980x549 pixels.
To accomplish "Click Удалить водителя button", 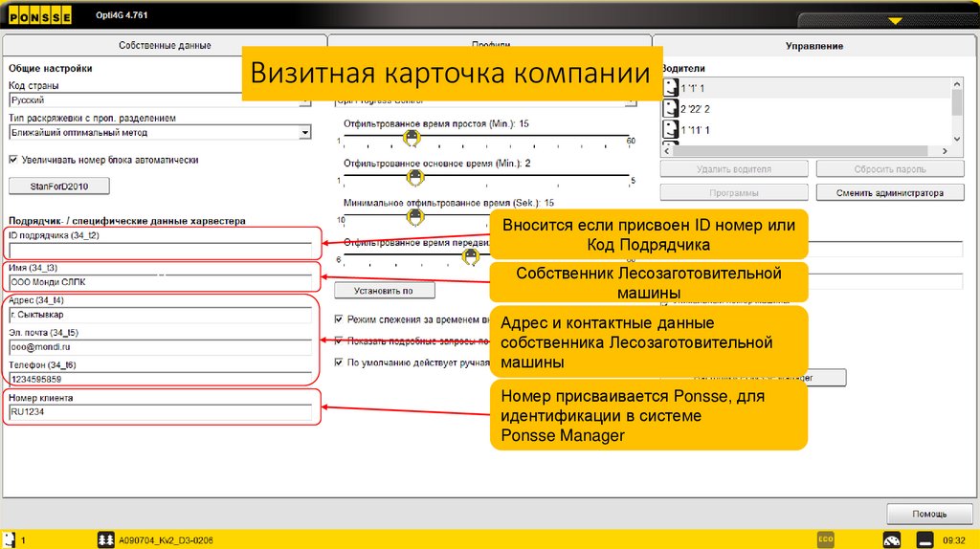I will pyautogui.click(x=734, y=168).
